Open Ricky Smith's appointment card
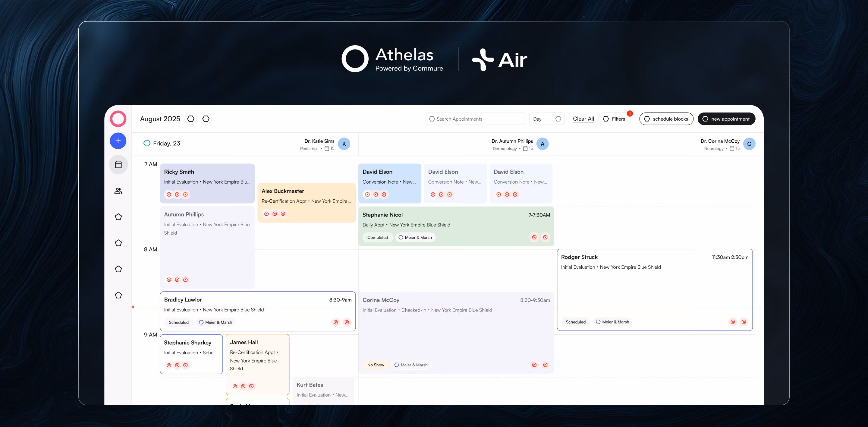 207,183
